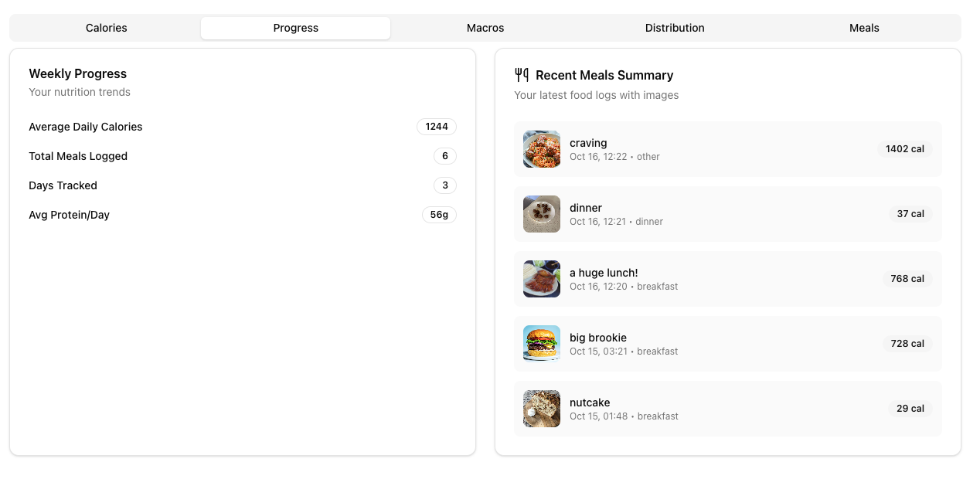Viewport: 980px width, 496px height.
Task: Switch to the Calories tab
Action: (107, 28)
